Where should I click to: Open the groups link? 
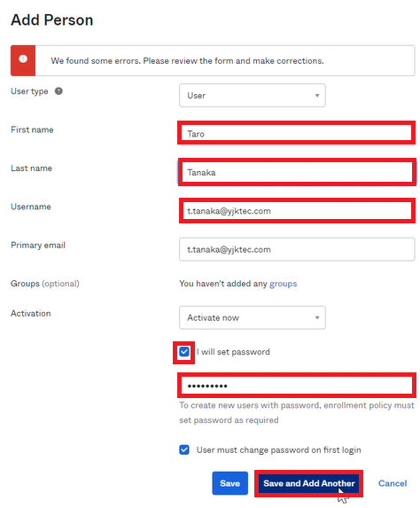click(283, 284)
